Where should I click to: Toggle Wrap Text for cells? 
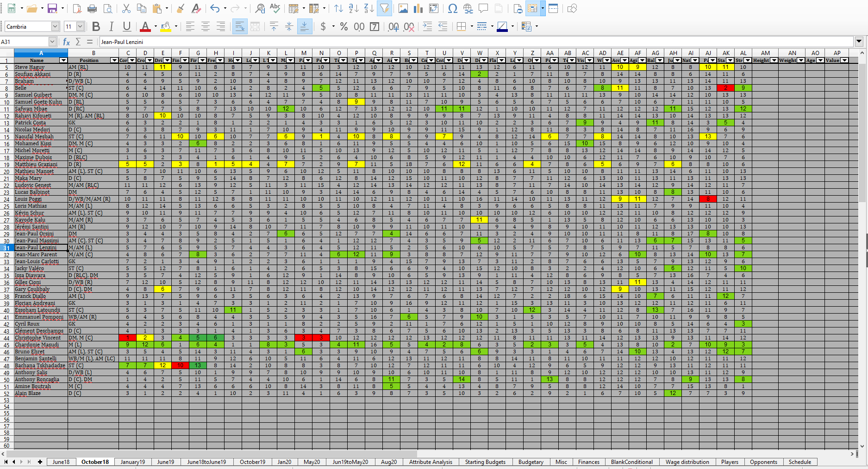pos(239,27)
